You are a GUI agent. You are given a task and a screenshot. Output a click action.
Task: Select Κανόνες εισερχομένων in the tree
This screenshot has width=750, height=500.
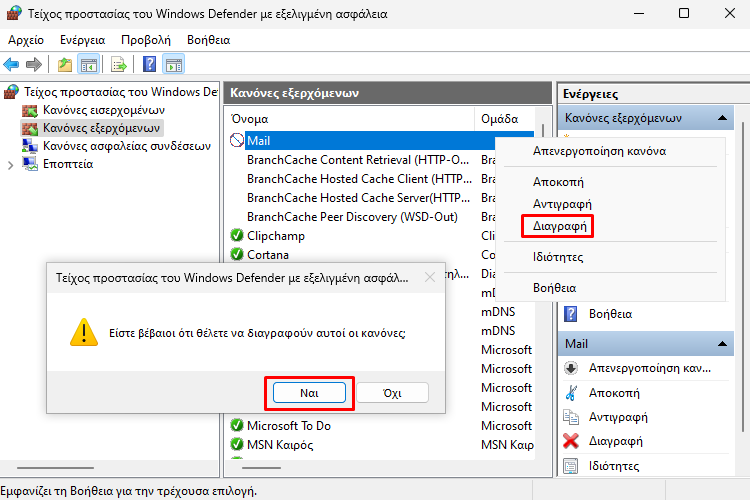104,110
